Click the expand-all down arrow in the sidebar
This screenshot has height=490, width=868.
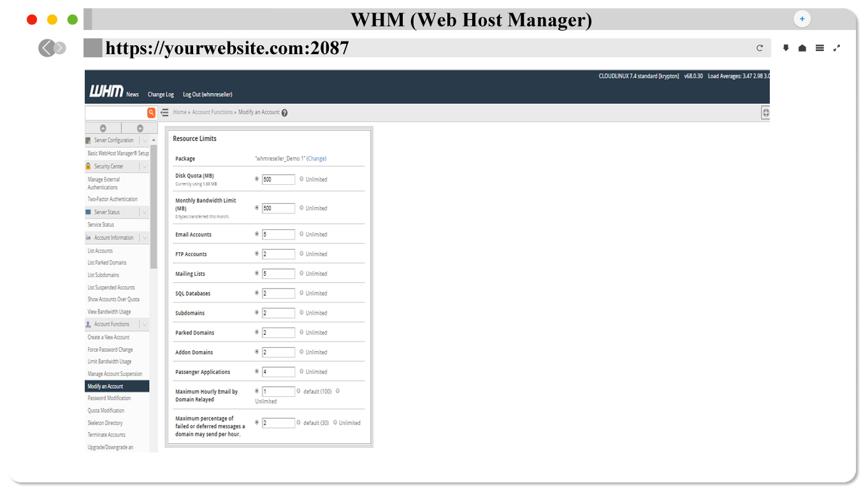(140, 128)
